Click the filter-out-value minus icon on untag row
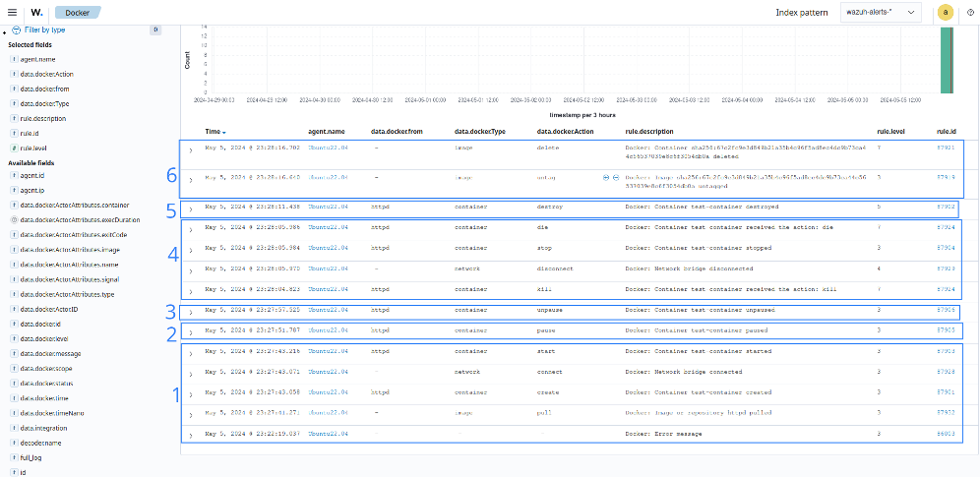 click(616, 178)
